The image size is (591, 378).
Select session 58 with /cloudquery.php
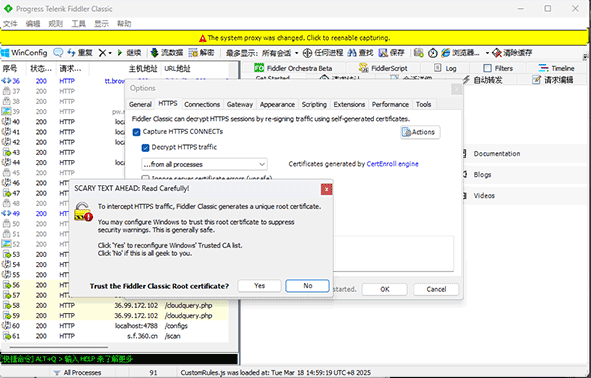click(x=115, y=305)
